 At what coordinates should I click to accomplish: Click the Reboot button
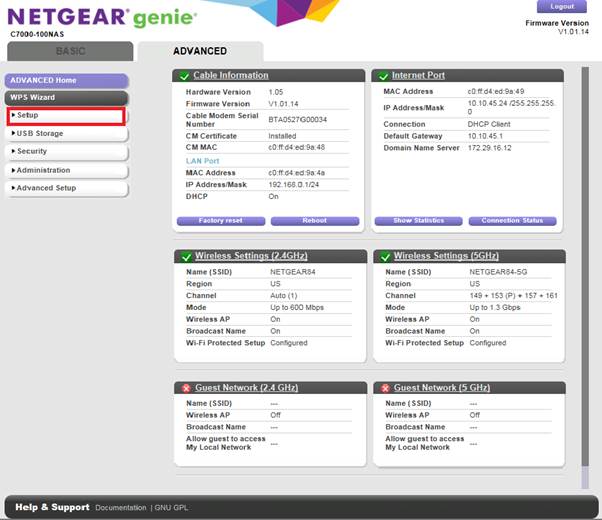point(315,221)
